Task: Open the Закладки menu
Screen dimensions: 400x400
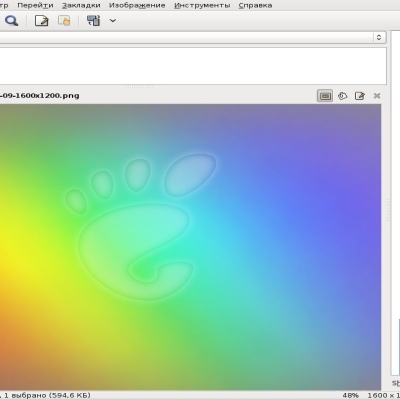Action: click(x=81, y=5)
